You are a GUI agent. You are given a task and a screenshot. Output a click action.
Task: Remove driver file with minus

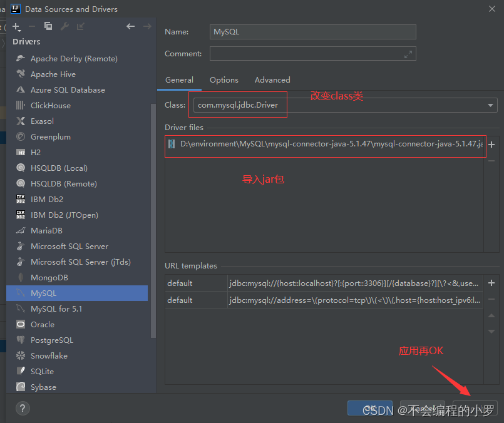491,161
